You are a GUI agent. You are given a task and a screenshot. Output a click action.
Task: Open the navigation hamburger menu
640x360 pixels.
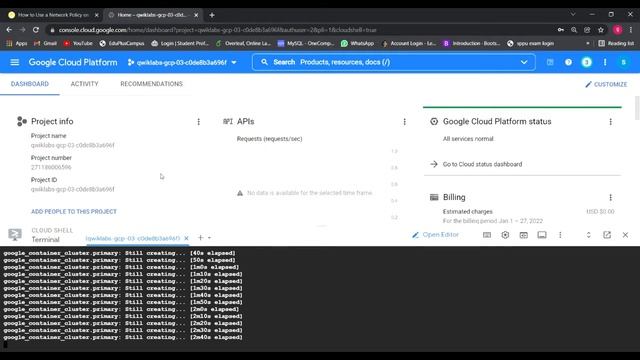coord(15,62)
